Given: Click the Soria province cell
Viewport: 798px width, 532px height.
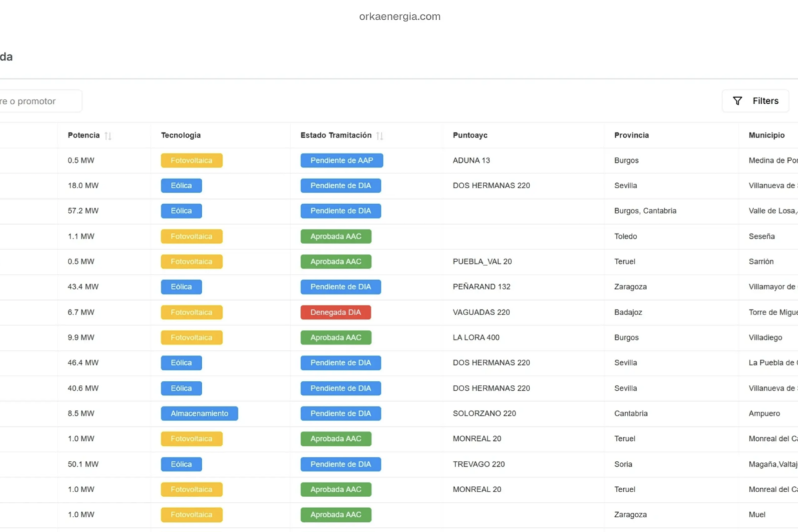Looking at the screenshot, I should (x=623, y=464).
